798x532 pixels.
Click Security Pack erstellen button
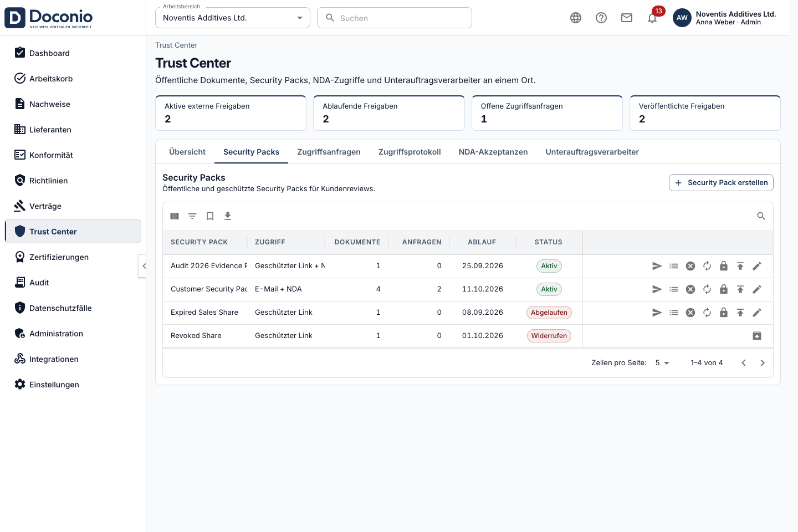721,183
